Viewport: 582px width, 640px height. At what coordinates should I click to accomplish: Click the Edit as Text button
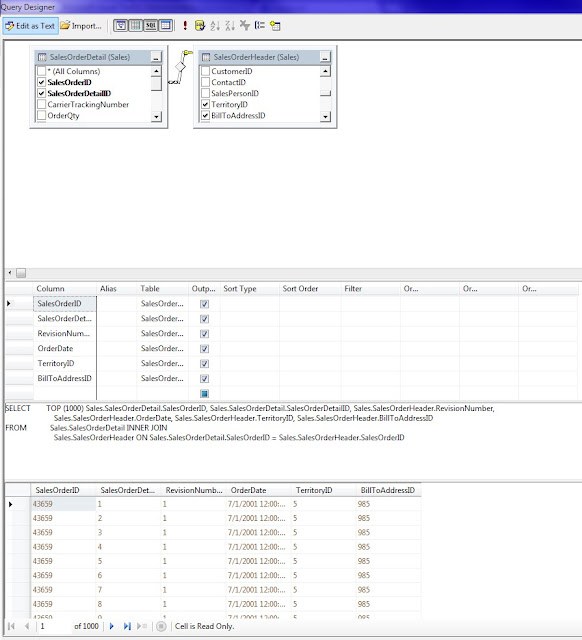pyautogui.click(x=30, y=26)
